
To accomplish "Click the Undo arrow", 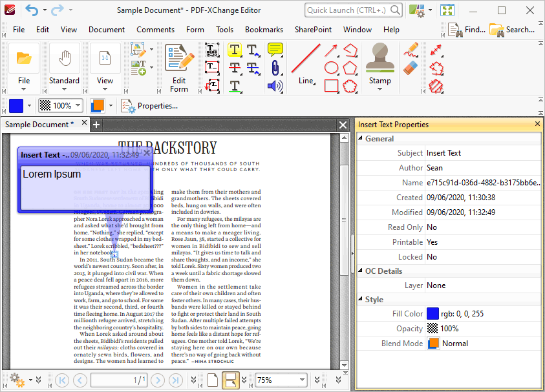I will (32, 10).
